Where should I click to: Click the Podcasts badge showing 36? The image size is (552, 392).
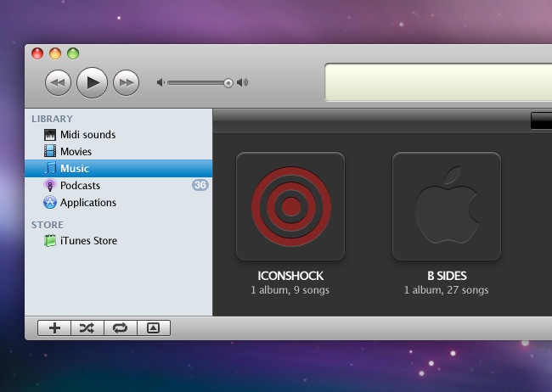point(200,185)
